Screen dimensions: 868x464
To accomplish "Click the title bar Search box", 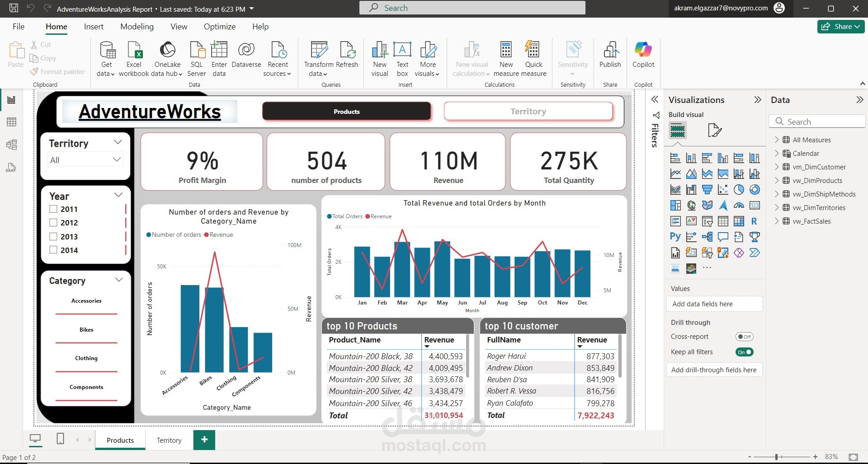I will pos(472,8).
